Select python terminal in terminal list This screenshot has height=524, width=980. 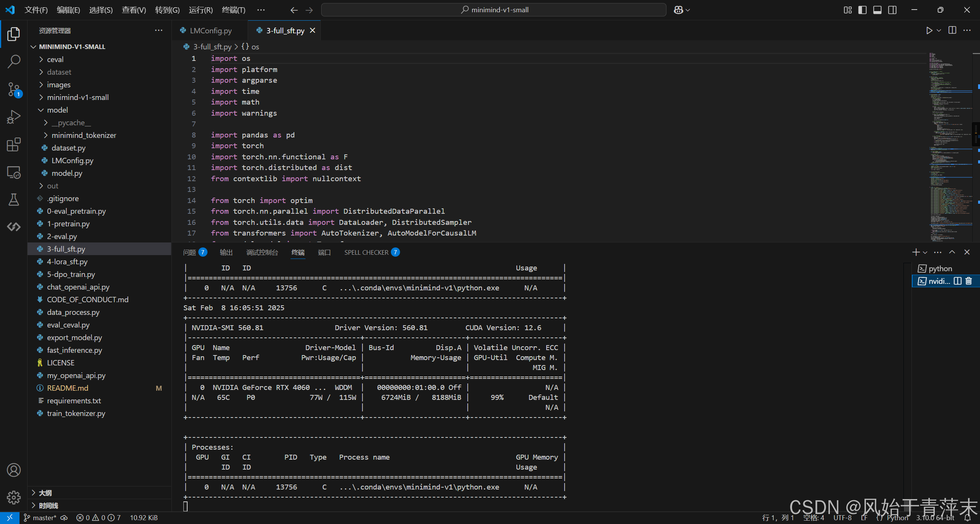pyautogui.click(x=946, y=269)
